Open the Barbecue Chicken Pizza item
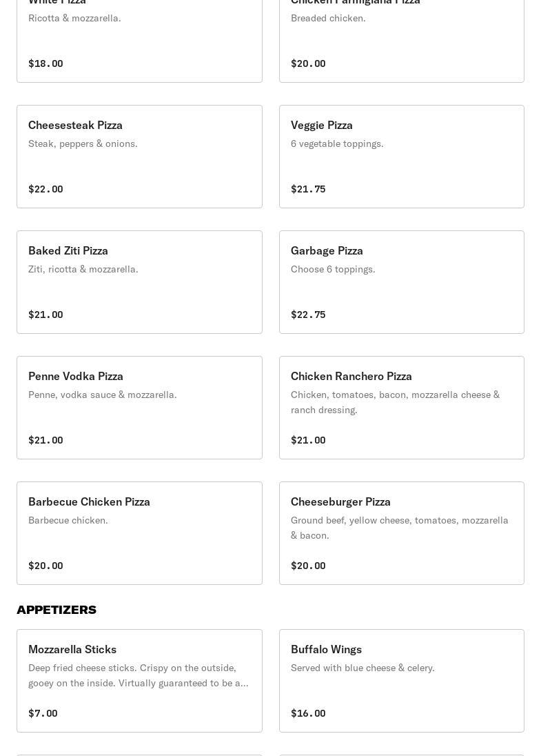Screen dimensions: 541x756 (x=139, y=533)
